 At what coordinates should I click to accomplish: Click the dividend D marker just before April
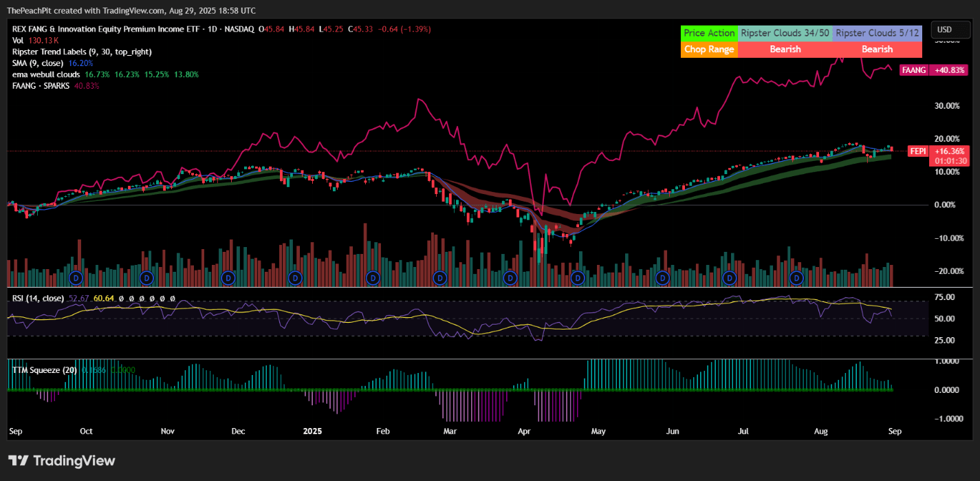510,278
